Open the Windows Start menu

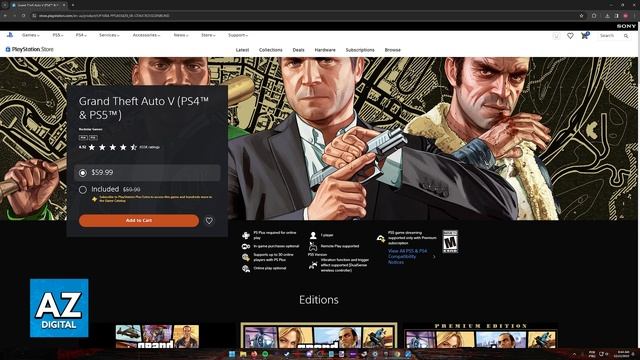click(232, 354)
